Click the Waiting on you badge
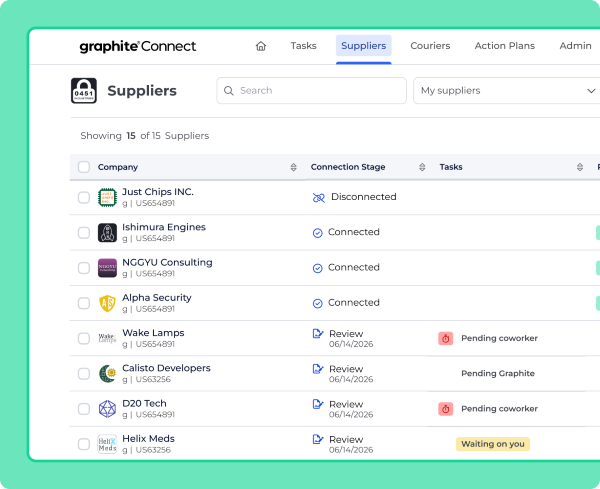The image size is (600, 489). tap(493, 444)
